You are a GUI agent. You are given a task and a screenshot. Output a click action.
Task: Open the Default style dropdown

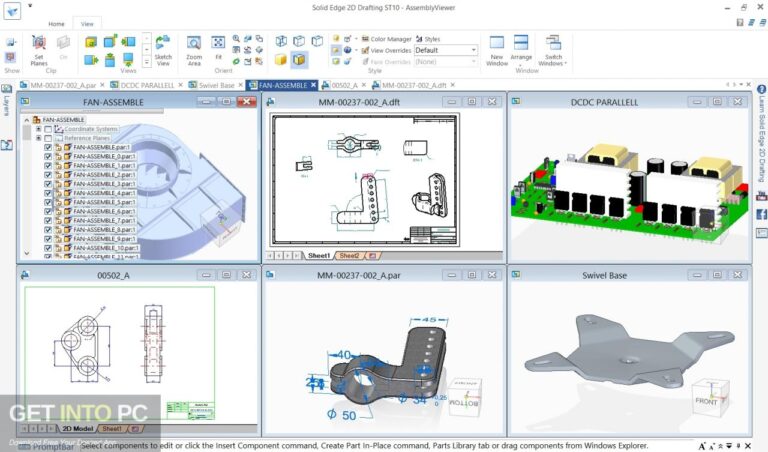pos(473,50)
